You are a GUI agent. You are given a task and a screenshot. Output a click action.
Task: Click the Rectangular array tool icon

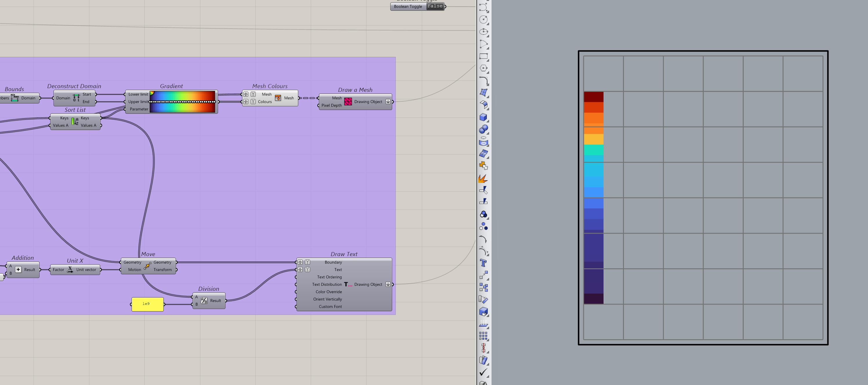(x=483, y=335)
